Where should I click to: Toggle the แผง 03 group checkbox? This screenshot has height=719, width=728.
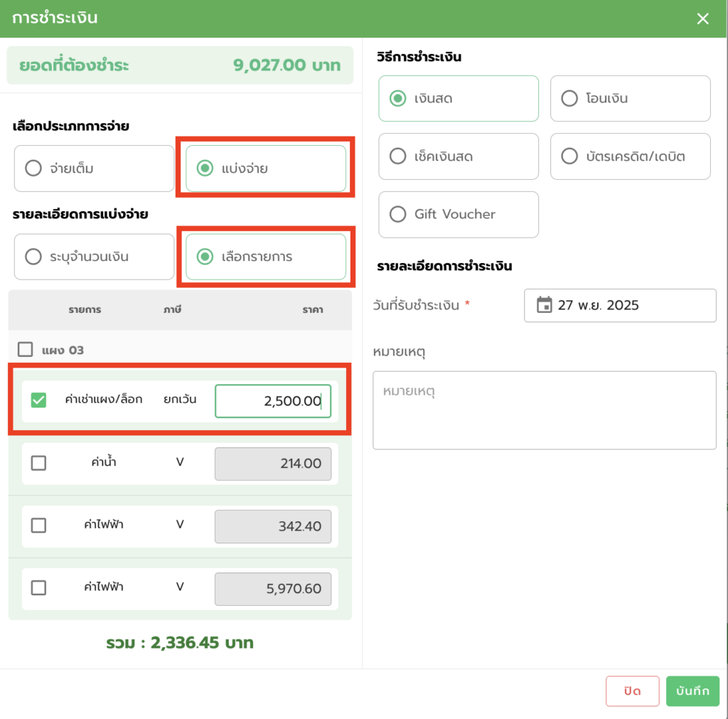coord(26,349)
